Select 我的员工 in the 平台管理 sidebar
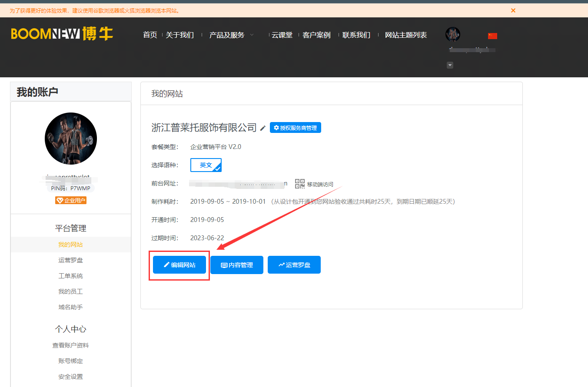588x387 pixels. point(70,291)
